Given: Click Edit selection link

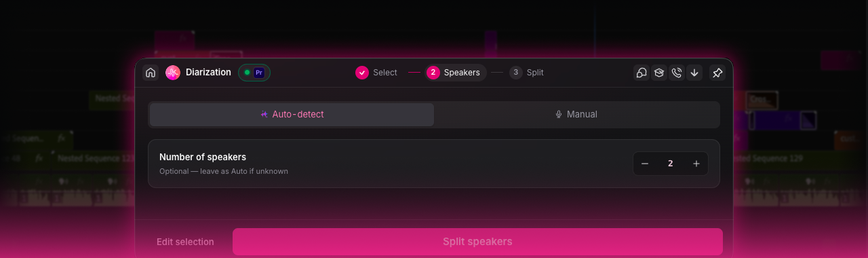Looking at the screenshot, I should [x=185, y=242].
